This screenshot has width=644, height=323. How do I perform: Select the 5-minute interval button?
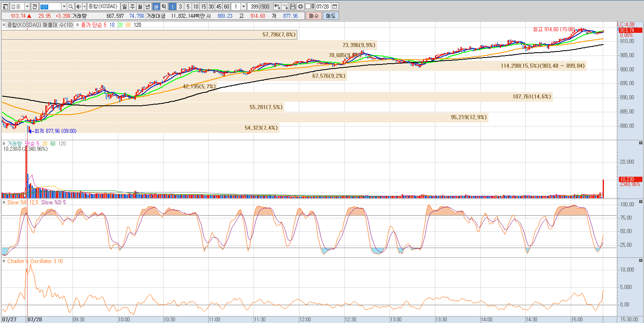click(x=188, y=6)
